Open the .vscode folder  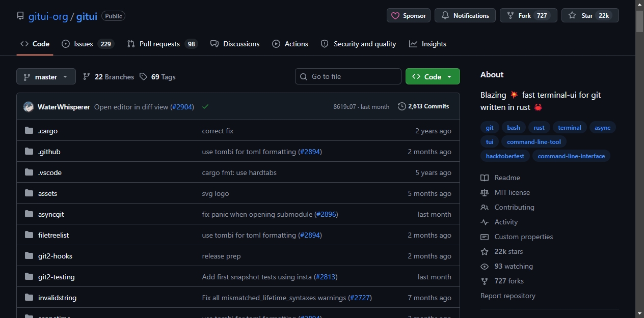(x=50, y=172)
